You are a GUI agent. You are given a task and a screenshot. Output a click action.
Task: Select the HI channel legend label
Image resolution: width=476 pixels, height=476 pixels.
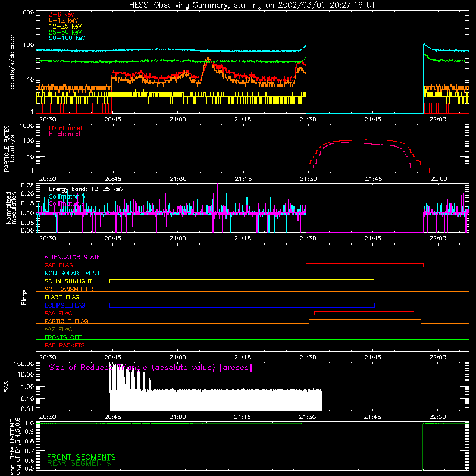pos(64,134)
